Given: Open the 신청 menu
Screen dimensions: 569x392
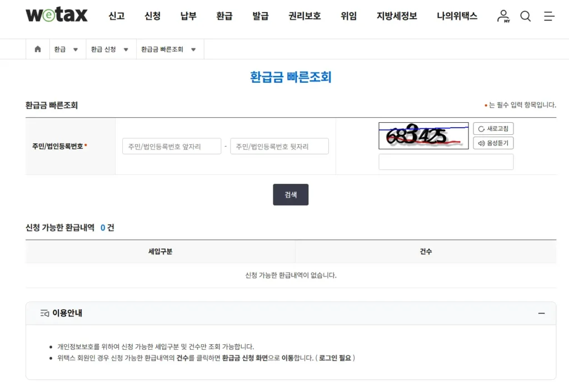Looking at the screenshot, I should 152,16.
